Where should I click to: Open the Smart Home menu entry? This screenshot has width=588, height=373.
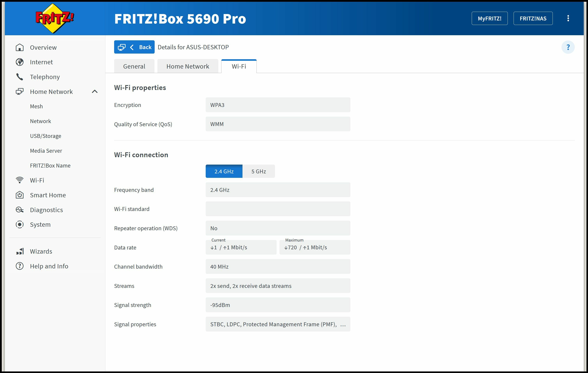point(48,195)
